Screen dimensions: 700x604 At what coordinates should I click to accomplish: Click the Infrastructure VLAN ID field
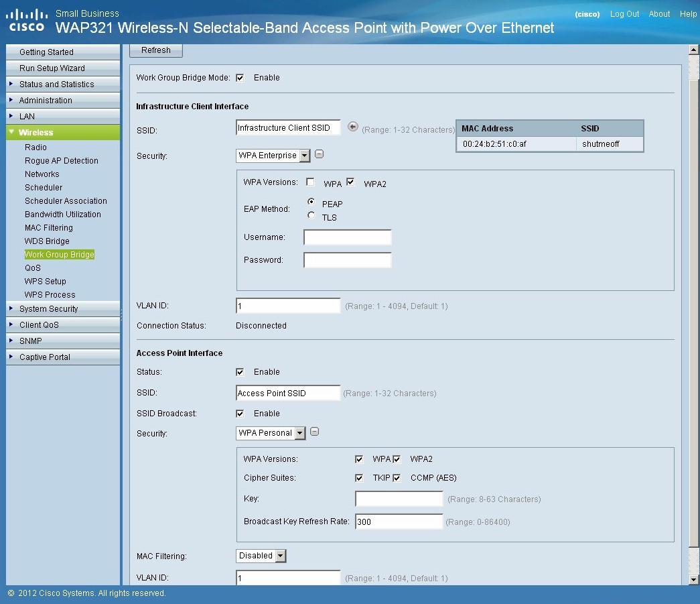[x=288, y=306]
